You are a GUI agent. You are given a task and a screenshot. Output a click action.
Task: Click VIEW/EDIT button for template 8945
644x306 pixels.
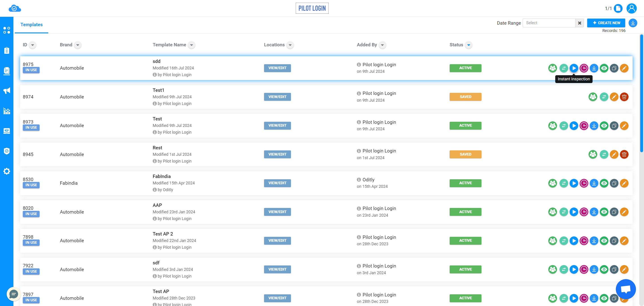(x=277, y=154)
